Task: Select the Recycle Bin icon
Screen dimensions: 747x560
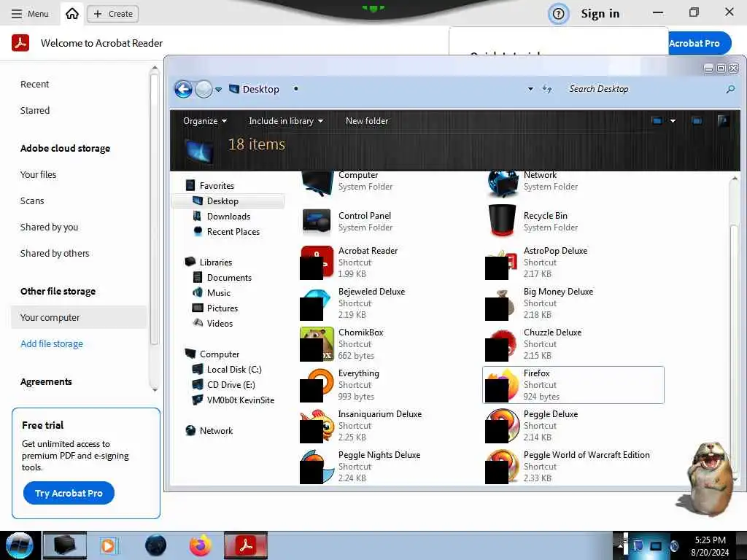Action: pyautogui.click(x=502, y=221)
